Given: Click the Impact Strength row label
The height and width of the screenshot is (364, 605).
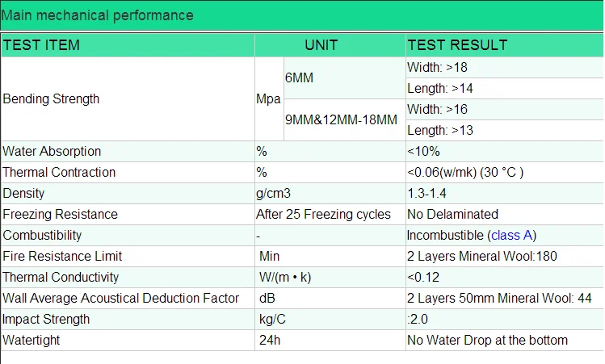Looking at the screenshot, I should point(47,320).
